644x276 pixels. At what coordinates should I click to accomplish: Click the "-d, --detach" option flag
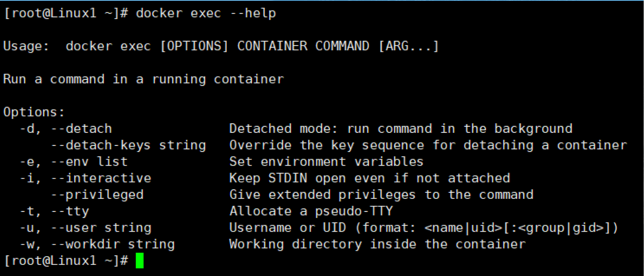(x=66, y=129)
